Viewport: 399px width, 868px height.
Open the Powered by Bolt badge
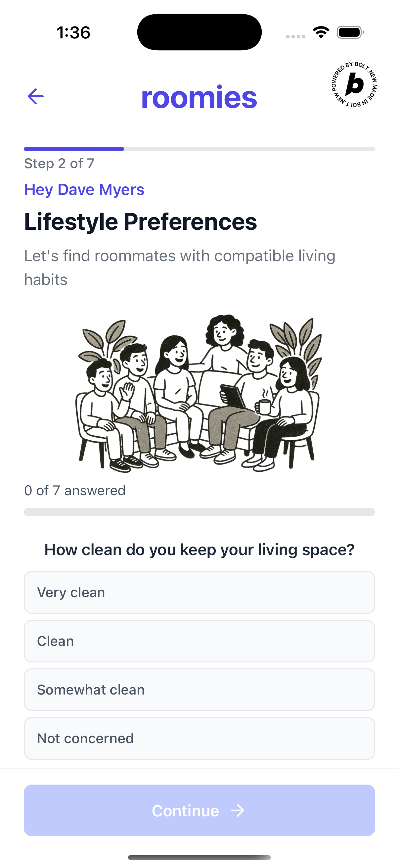click(354, 84)
